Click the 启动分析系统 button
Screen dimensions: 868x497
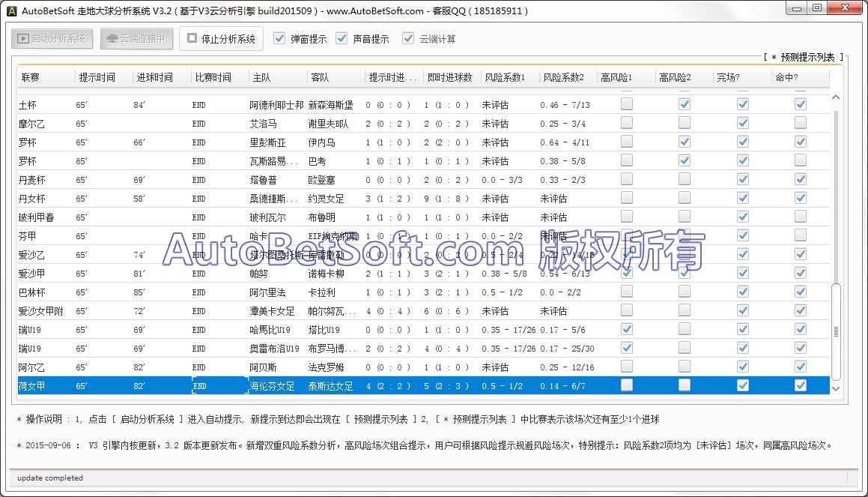tap(52, 39)
